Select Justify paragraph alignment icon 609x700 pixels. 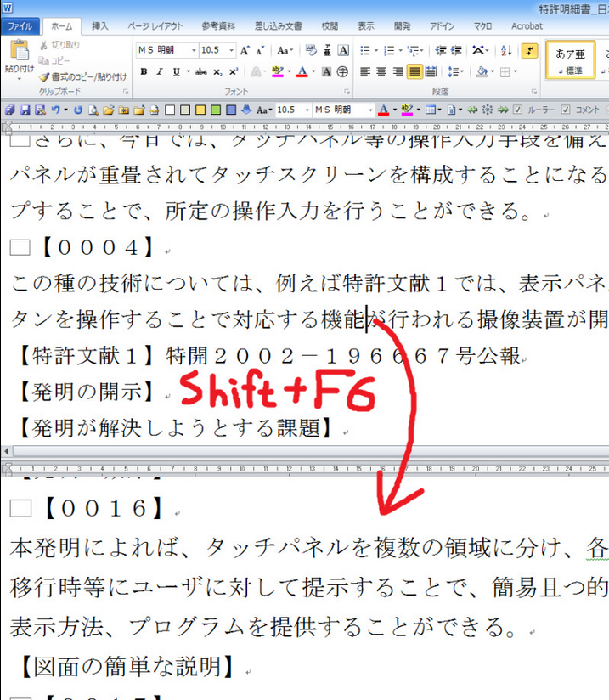coord(414,71)
